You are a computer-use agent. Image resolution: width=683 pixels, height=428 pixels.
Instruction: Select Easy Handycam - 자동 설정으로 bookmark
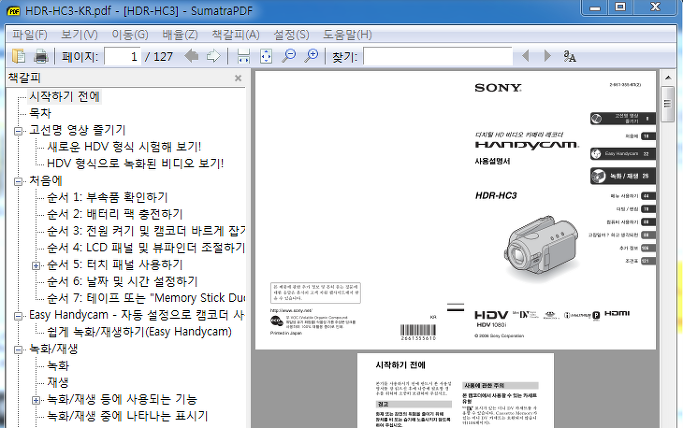click(x=136, y=315)
